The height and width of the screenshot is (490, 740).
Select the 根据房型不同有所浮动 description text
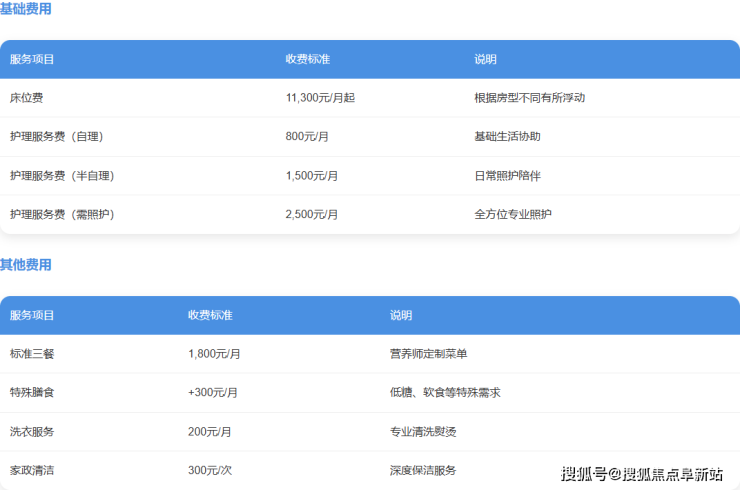529,98
